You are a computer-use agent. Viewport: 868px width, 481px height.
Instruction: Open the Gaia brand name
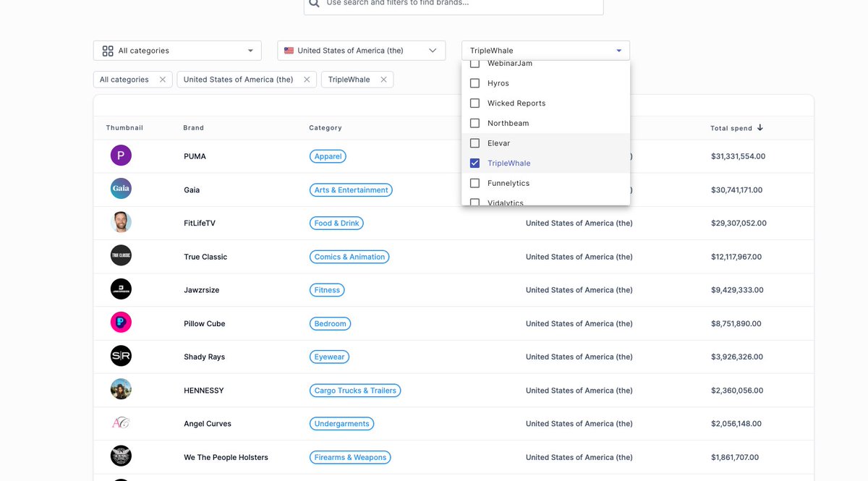(x=192, y=190)
